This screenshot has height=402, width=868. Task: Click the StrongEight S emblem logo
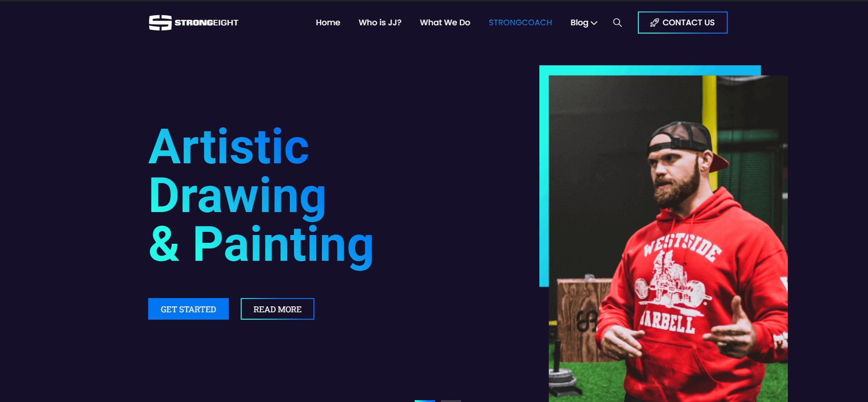(160, 23)
